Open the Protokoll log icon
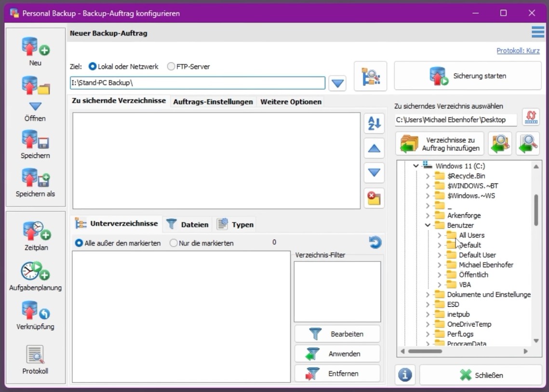The image size is (549, 392). point(35,355)
